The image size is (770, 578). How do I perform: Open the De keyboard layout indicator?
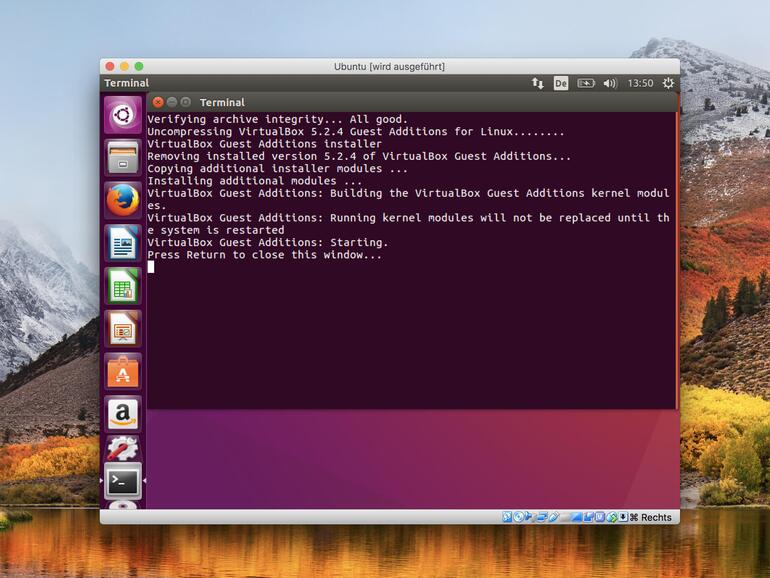point(561,83)
